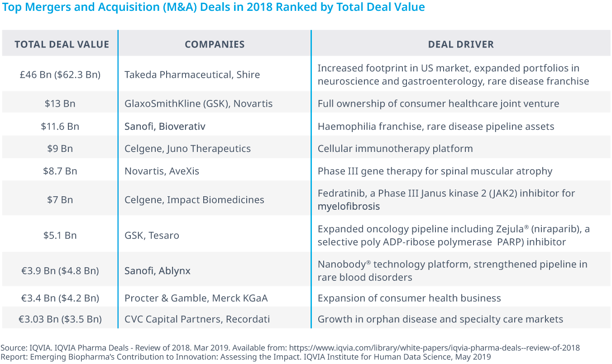Screen dimensions: 612x364
Task: Select the GSK, Tesaro company cell
Action: click(x=152, y=236)
